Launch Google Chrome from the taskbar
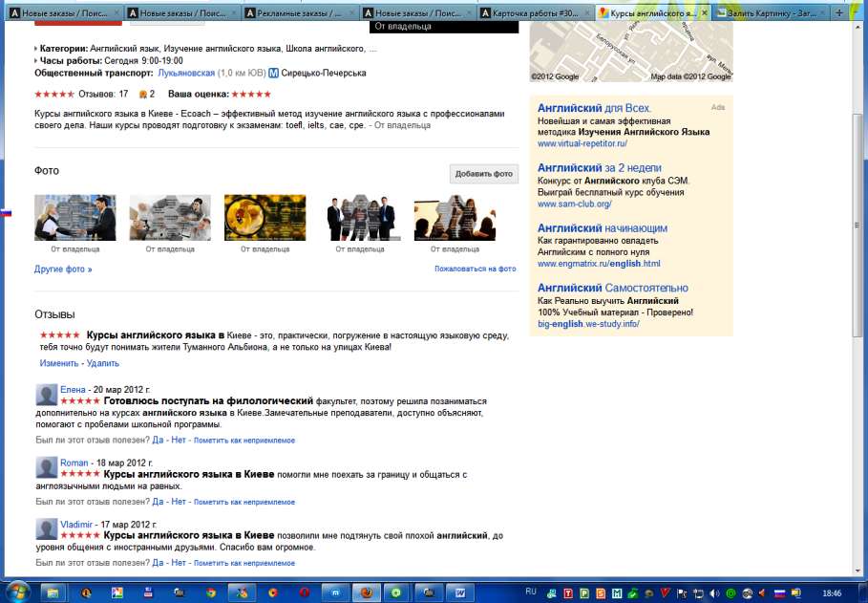 click(x=210, y=592)
